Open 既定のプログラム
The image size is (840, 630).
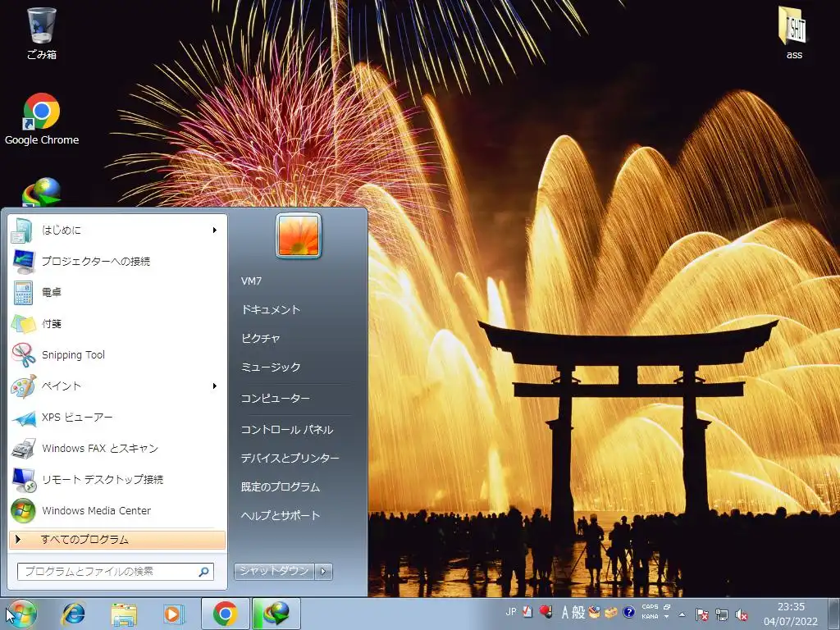pyautogui.click(x=281, y=487)
